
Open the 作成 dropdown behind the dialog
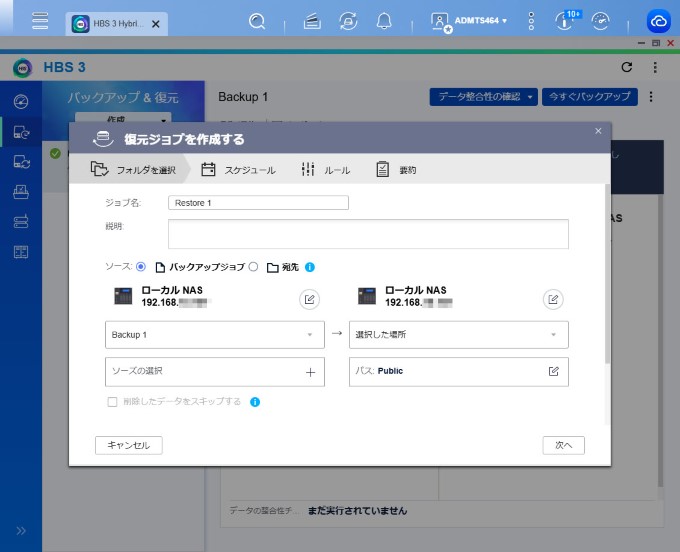tap(123, 118)
